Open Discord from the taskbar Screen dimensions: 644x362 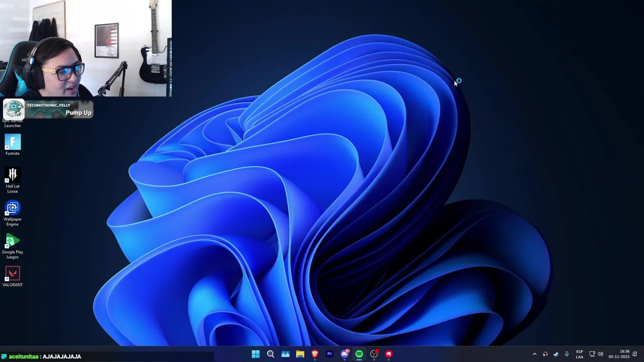click(x=345, y=354)
